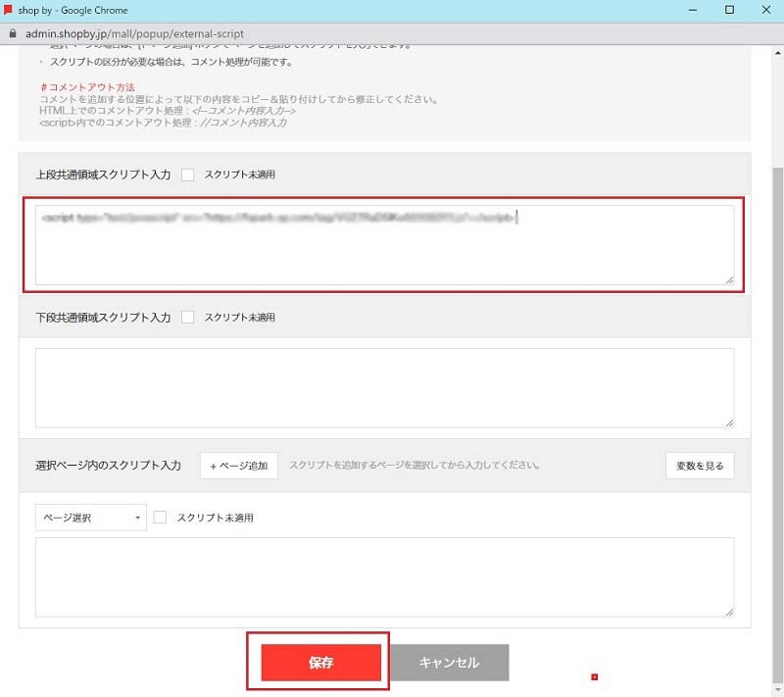The image size is (784, 697).
Task: Click the lock site-info icon
Action: coord(13,33)
